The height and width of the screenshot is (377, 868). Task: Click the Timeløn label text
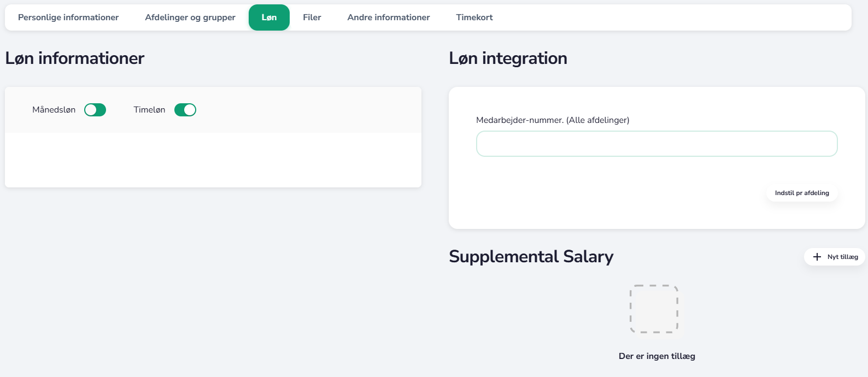(149, 110)
